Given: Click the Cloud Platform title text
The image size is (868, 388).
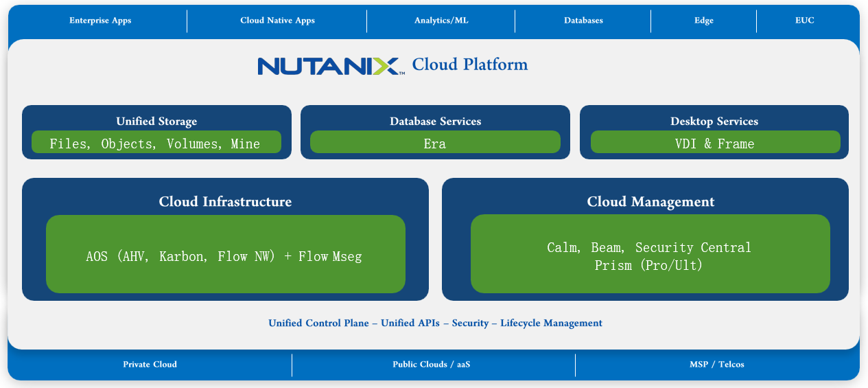Looking at the screenshot, I should click(470, 65).
